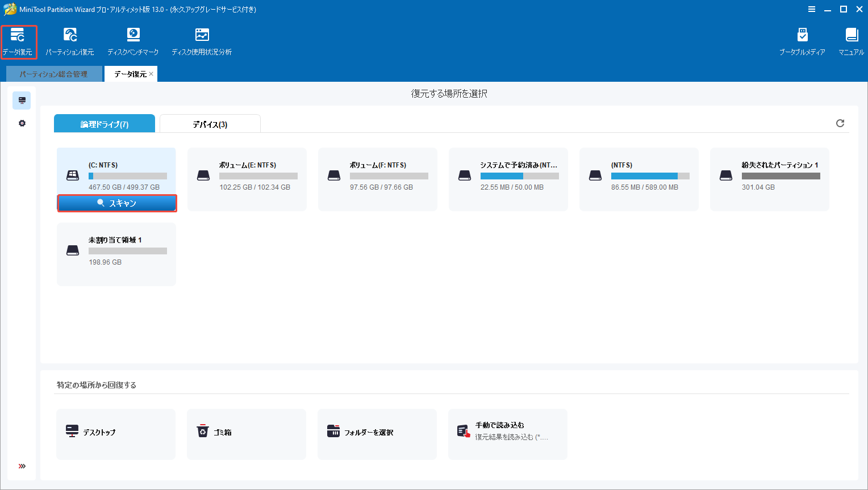868x490 pixels.
Task: Select the device view icon in left sidebar
Action: (22, 100)
